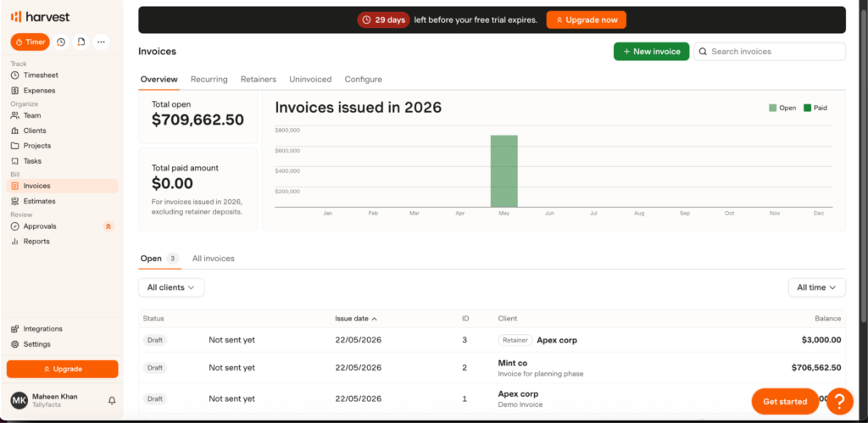Click the Integrations sidebar icon

15,329
